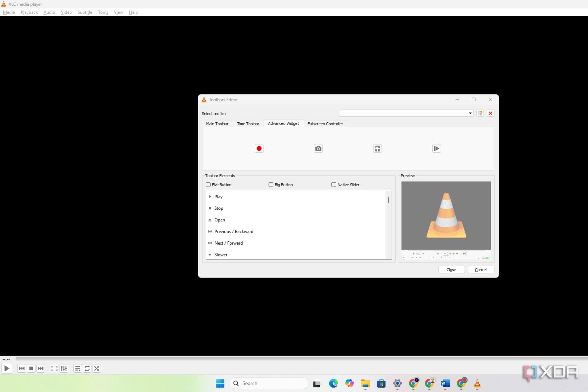
Task: Click the fullscreen toggle icon
Action: (54, 368)
